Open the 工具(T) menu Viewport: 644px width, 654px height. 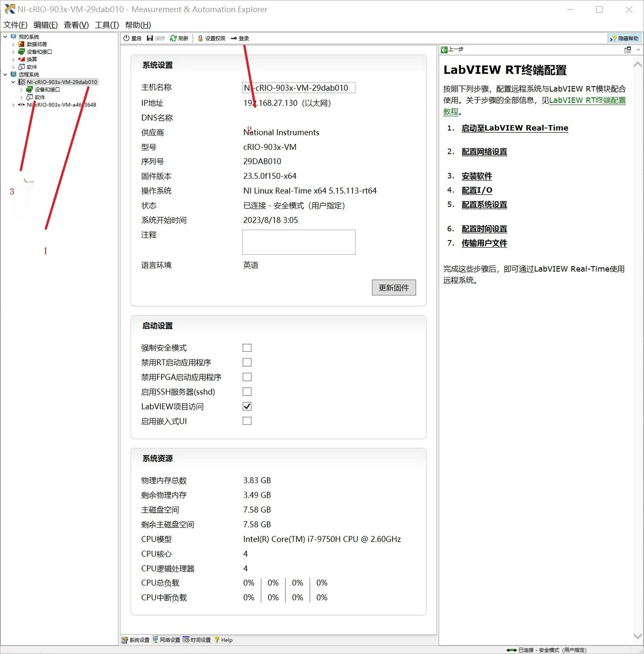click(x=107, y=25)
